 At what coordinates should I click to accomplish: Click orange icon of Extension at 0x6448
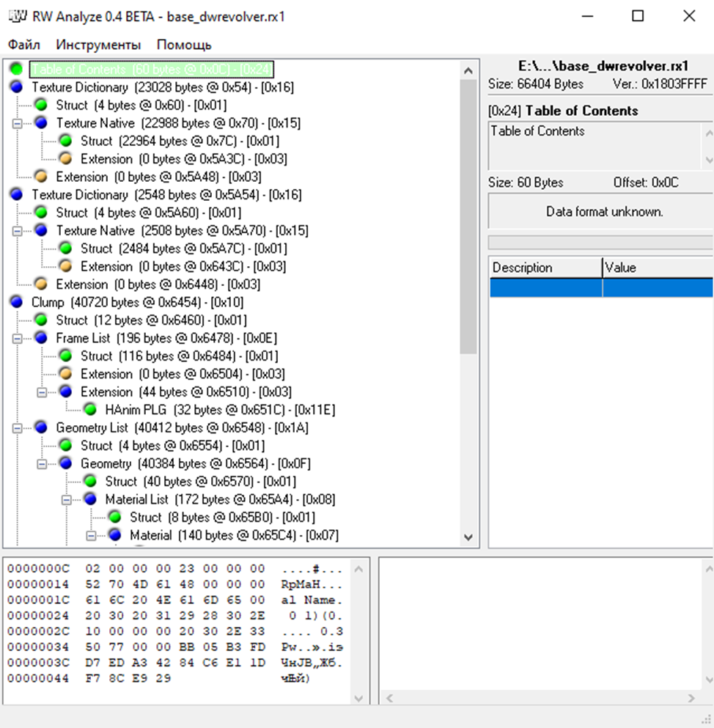[x=41, y=284]
